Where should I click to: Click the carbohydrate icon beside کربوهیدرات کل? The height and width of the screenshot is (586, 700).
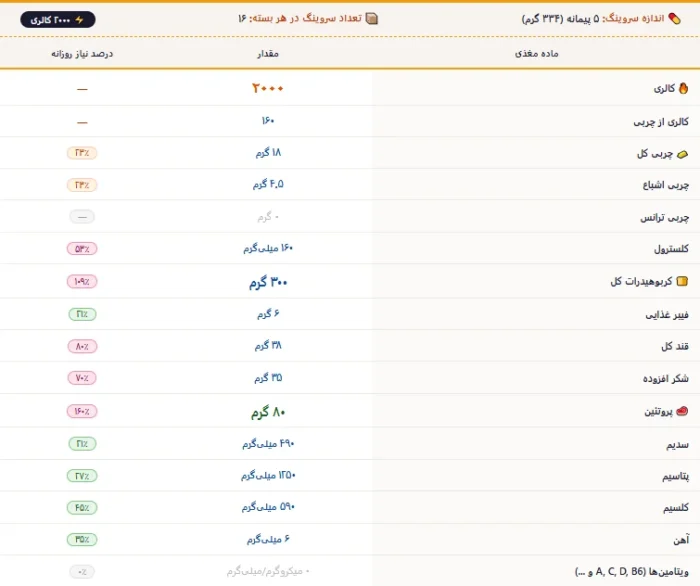coord(682,281)
